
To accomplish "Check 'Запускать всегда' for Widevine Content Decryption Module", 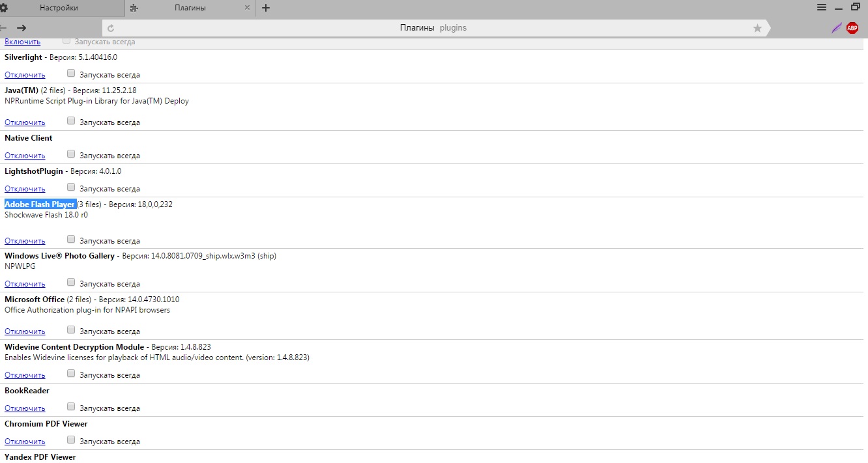I will 71,374.
